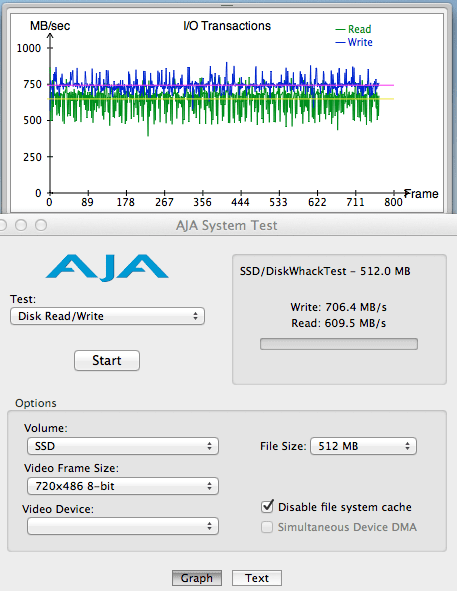Click the 250 value on the vertical axis
The image size is (457, 591).
(32, 157)
